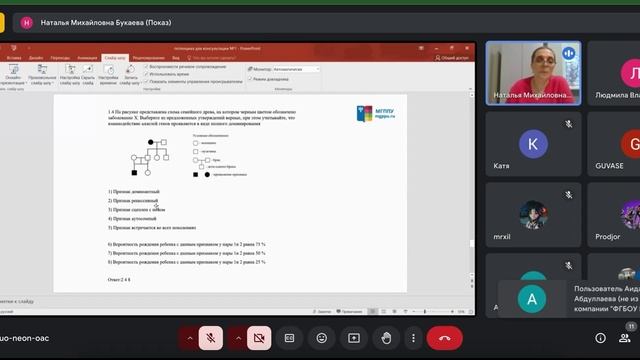This screenshot has height=360, width=640.
Task: Click the МГППУ logo on slide
Action: (376, 113)
